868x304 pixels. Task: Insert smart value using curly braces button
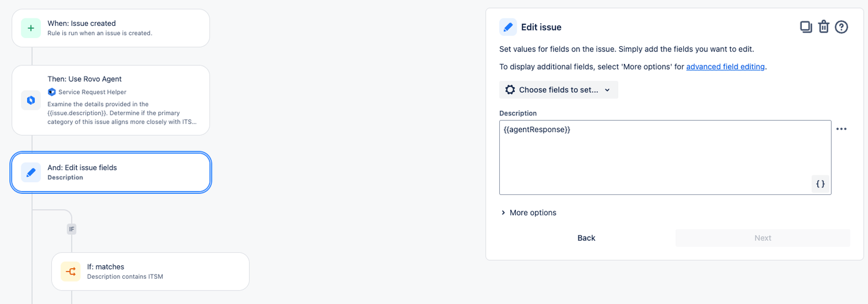[820, 183]
